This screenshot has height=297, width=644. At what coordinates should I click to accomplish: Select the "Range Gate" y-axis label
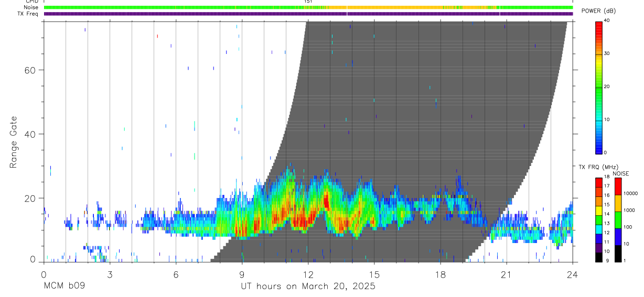tap(13, 142)
